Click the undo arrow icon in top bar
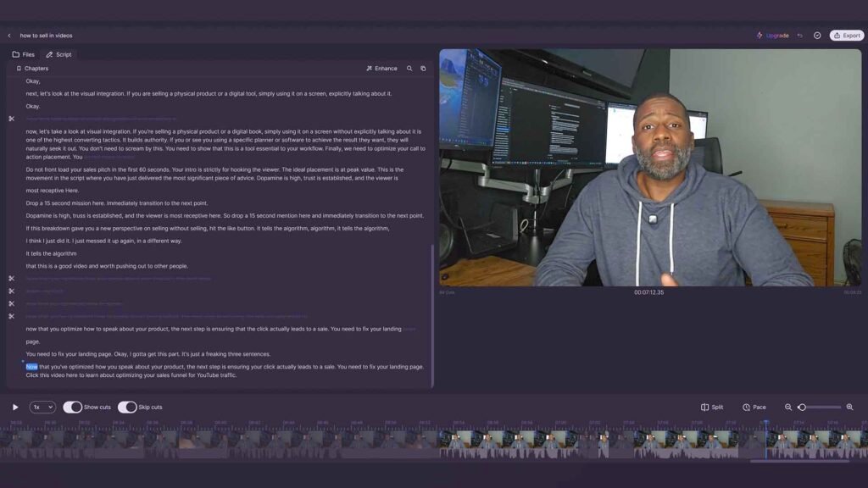 pos(799,36)
